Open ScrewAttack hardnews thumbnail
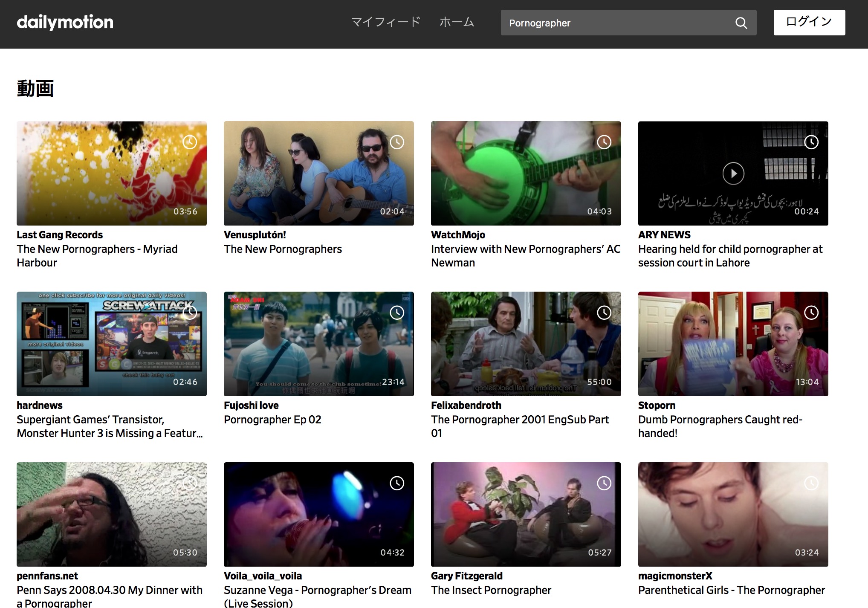Viewport: 868px width, 608px height. (112, 344)
